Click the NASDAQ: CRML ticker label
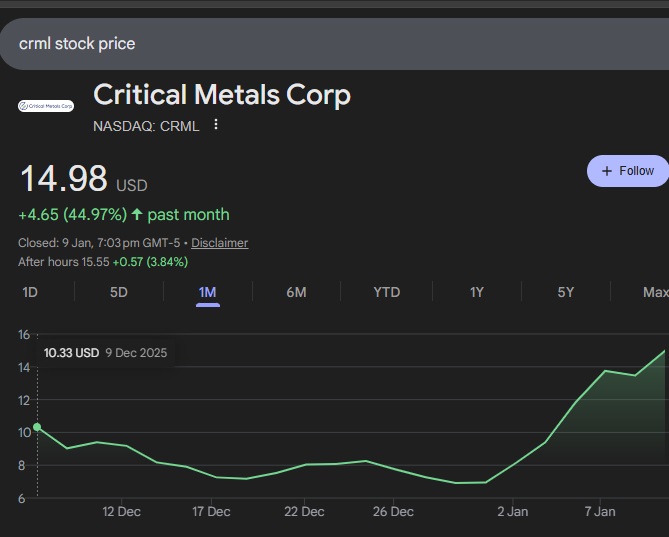The height and width of the screenshot is (537, 669). (146, 126)
